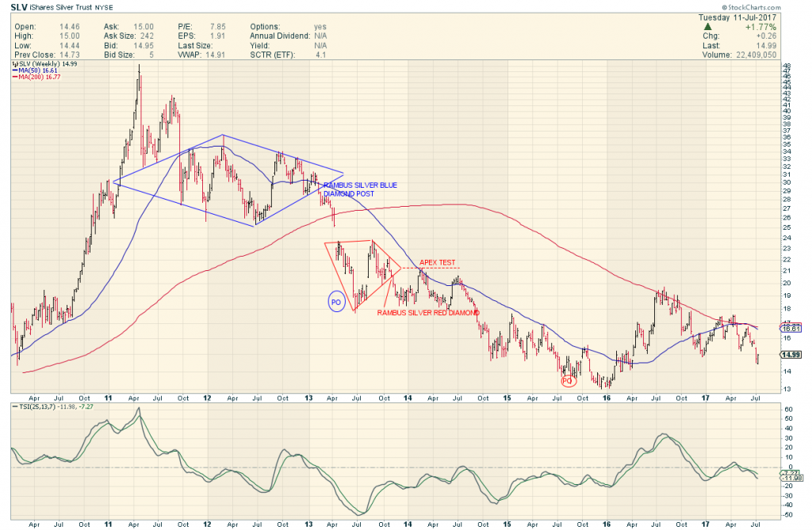Click the EPS value 1.91
Image resolution: width=812 pixels, height=530 pixels.
point(217,36)
